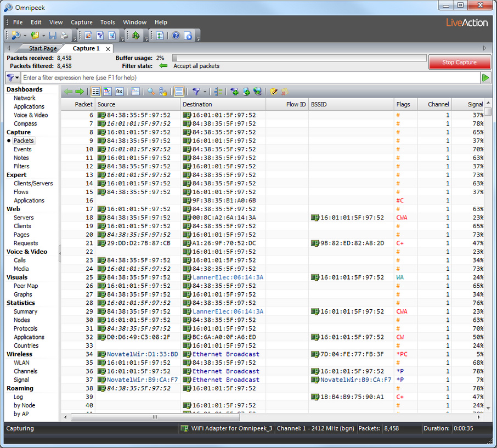Click the Make Filter funnel icon
The width and height of the screenshot is (497, 448).
(x=196, y=92)
